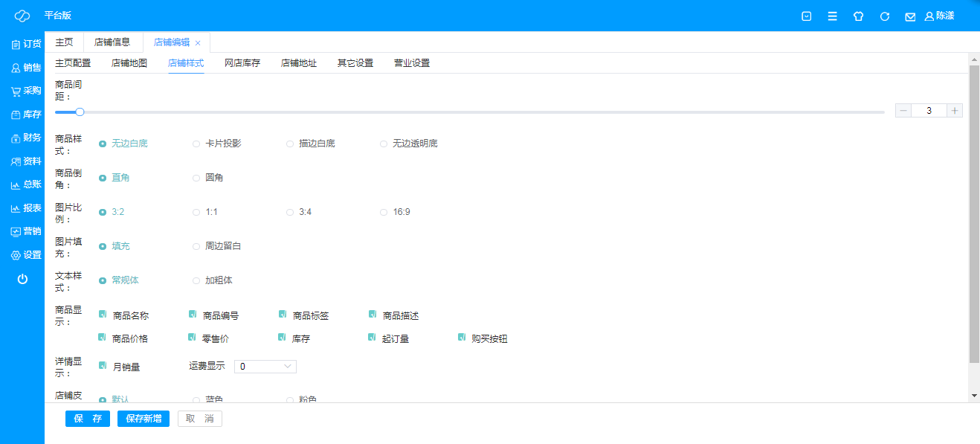The height and width of the screenshot is (444, 980).
Task: Click the refresh icon in the header
Action: click(885, 16)
